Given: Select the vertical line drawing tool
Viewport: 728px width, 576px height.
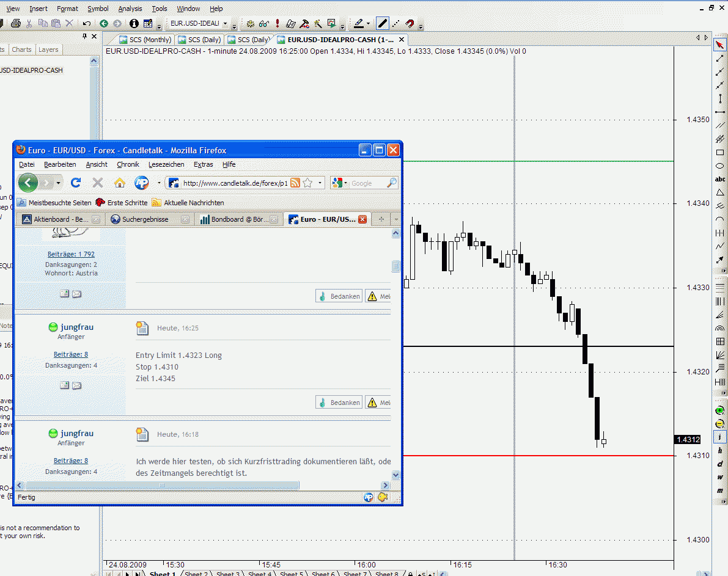Looking at the screenshot, I should coord(719,98).
